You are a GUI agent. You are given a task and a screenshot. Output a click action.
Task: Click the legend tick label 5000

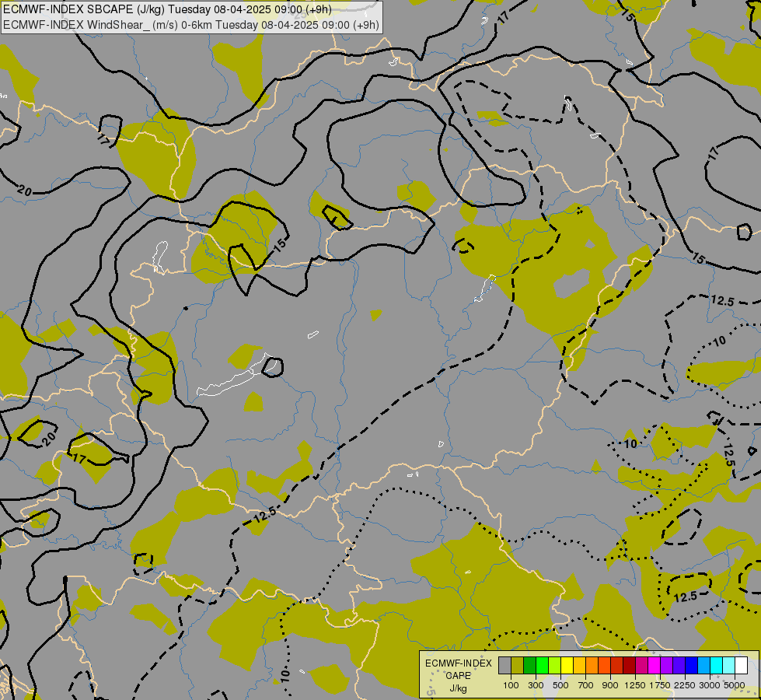point(735,685)
